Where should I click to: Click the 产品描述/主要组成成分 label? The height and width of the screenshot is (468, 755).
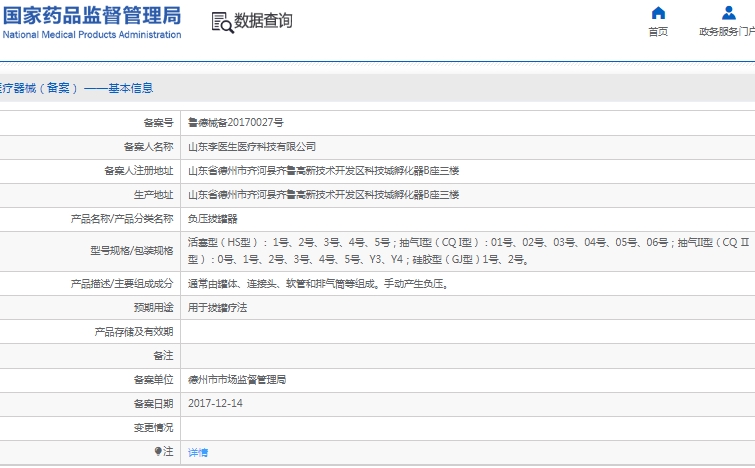point(122,284)
